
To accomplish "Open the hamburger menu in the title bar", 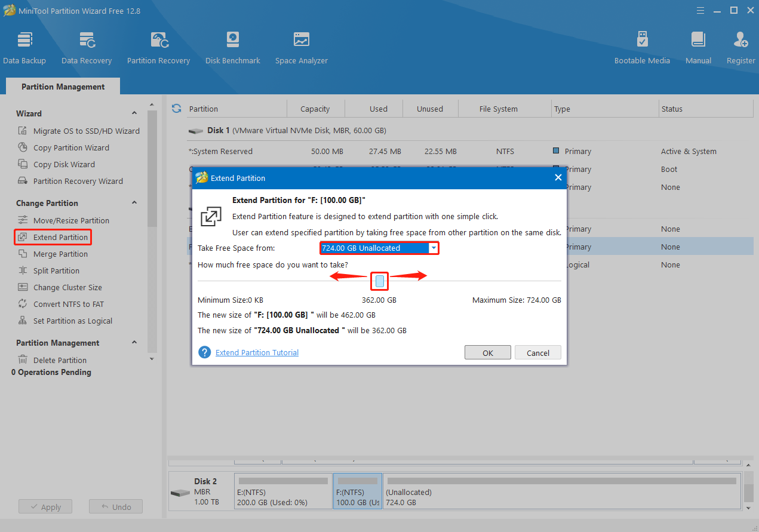I will 700,10.
